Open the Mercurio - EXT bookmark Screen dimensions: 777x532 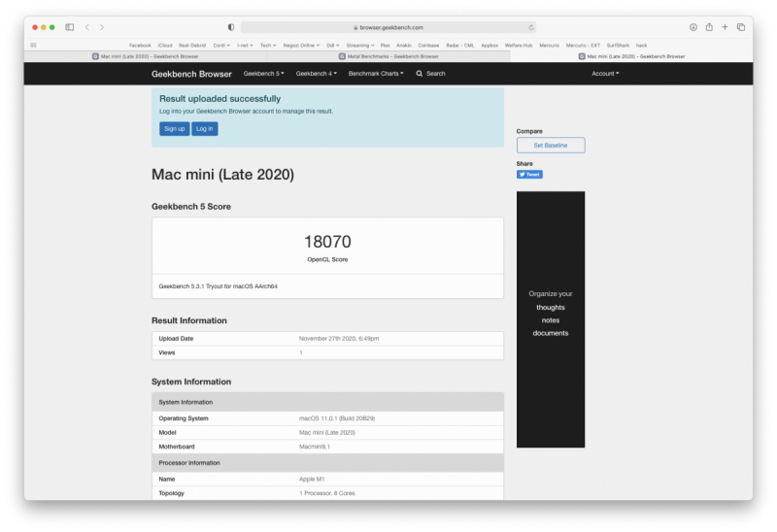point(583,45)
